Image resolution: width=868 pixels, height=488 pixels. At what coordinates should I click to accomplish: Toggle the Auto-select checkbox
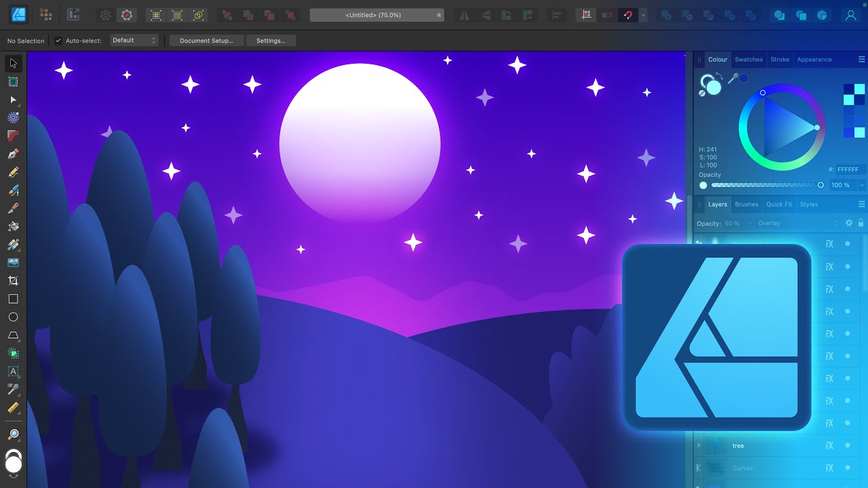click(58, 41)
